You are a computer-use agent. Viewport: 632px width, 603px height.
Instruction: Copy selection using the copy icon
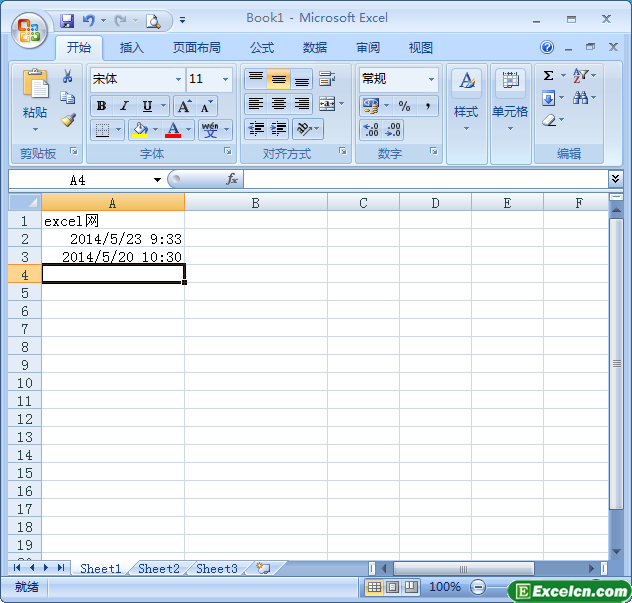pyautogui.click(x=67, y=98)
